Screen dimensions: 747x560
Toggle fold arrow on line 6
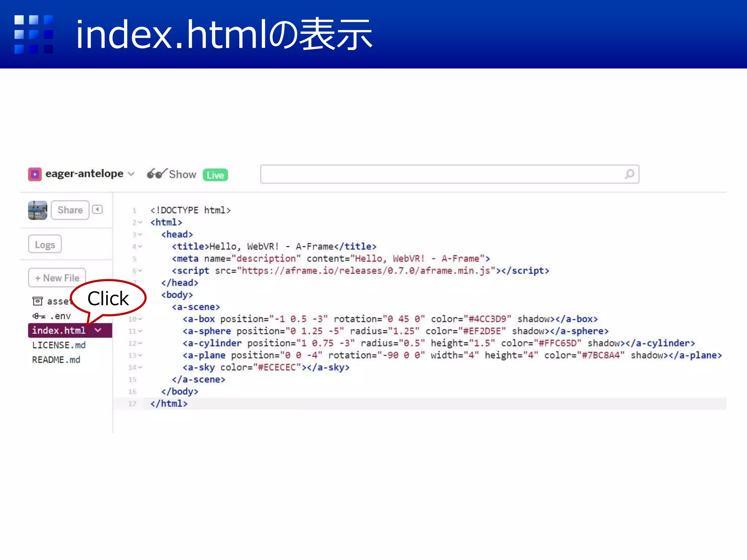pyautogui.click(x=140, y=271)
